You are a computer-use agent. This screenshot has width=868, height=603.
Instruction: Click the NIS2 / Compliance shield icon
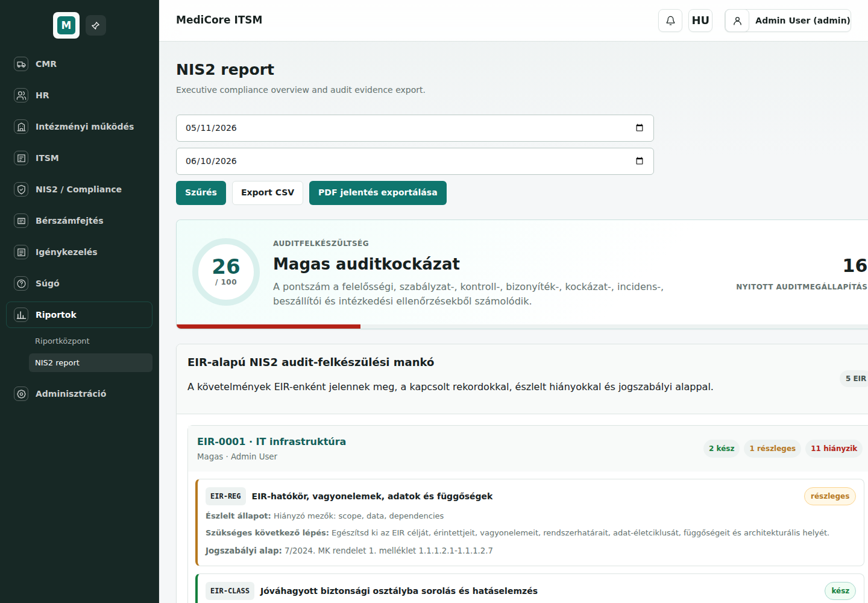click(21, 189)
